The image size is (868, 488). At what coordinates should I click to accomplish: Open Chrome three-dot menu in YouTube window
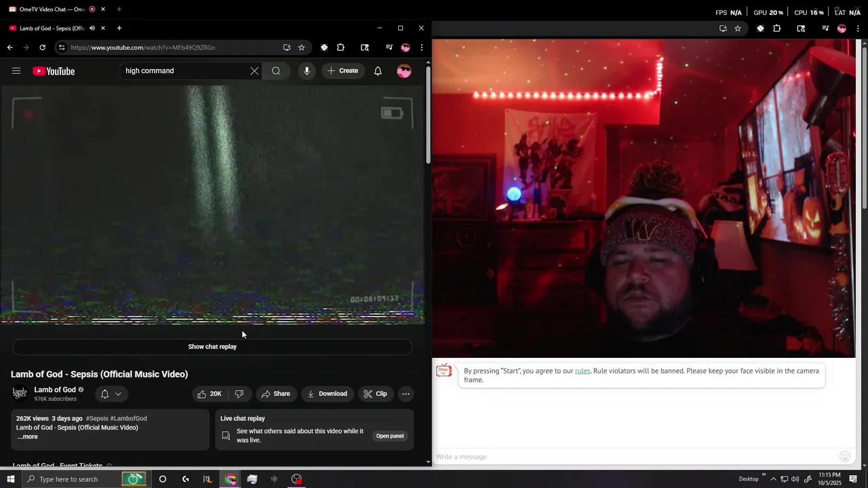422,47
